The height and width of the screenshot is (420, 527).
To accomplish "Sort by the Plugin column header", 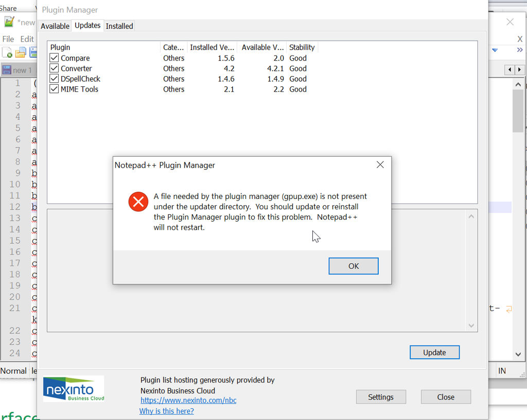I will (104, 47).
